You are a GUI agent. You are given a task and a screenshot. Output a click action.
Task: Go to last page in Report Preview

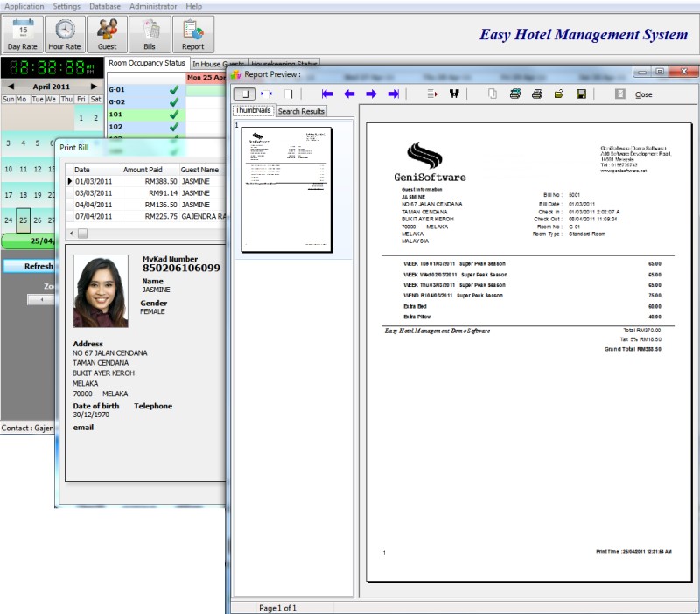pos(393,94)
